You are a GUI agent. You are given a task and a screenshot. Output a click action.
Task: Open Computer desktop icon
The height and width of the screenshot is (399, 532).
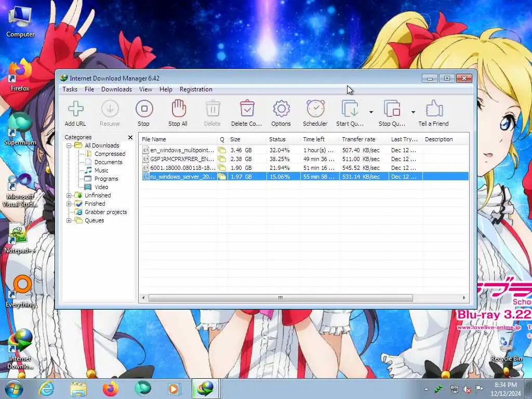pos(20,21)
